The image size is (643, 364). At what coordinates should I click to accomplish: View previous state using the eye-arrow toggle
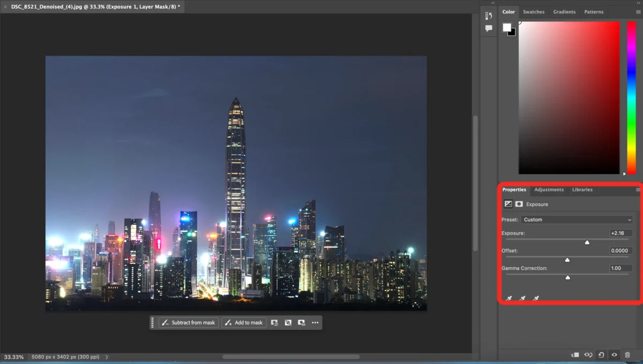(x=588, y=355)
